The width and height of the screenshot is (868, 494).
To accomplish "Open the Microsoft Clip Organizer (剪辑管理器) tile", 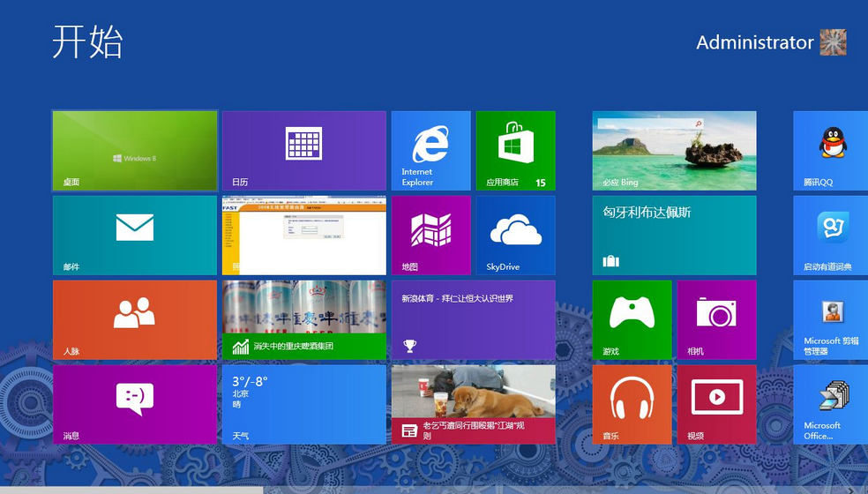I will point(830,320).
